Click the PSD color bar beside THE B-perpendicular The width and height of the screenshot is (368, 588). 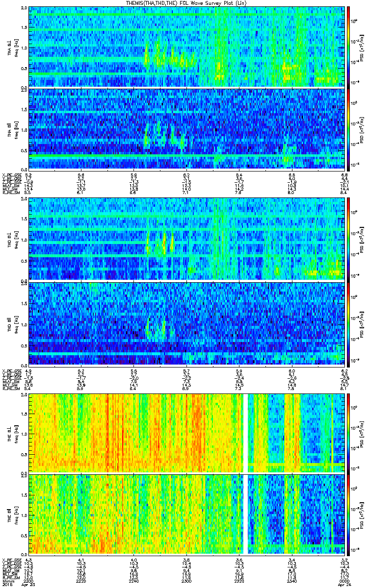click(x=348, y=433)
